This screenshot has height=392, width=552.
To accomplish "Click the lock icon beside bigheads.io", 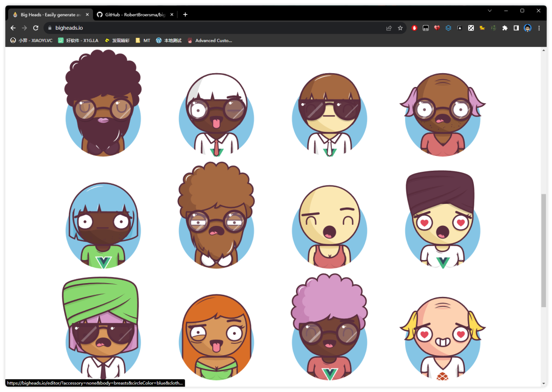I will 50,28.
